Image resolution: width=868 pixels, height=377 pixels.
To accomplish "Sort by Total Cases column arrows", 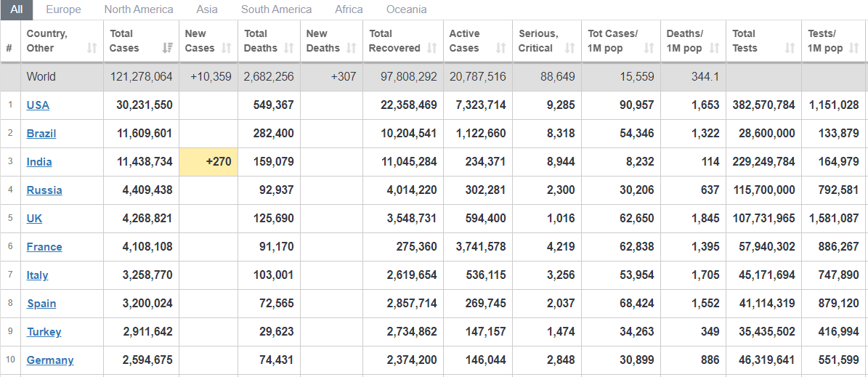I will (x=167, y=48).
